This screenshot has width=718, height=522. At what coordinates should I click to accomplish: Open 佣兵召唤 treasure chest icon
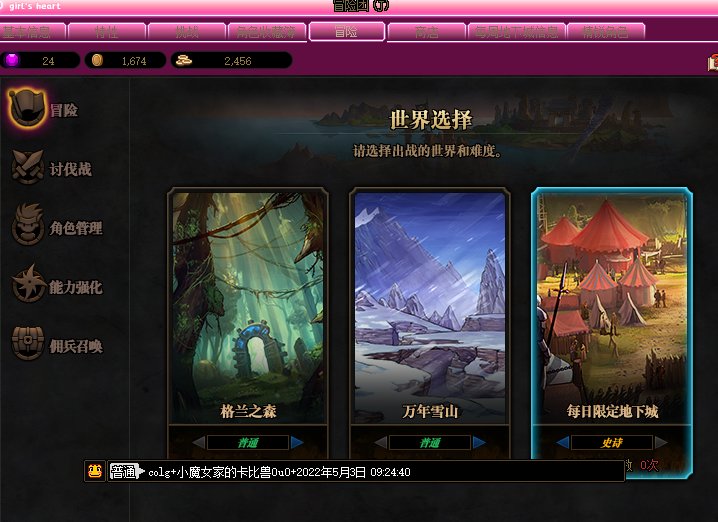tap(28, 343)
